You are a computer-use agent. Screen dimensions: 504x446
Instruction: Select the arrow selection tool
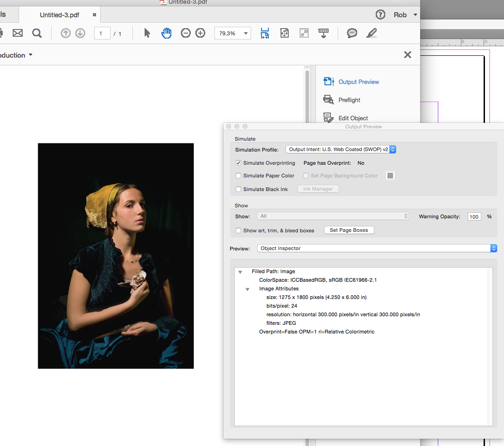(147, 33)
